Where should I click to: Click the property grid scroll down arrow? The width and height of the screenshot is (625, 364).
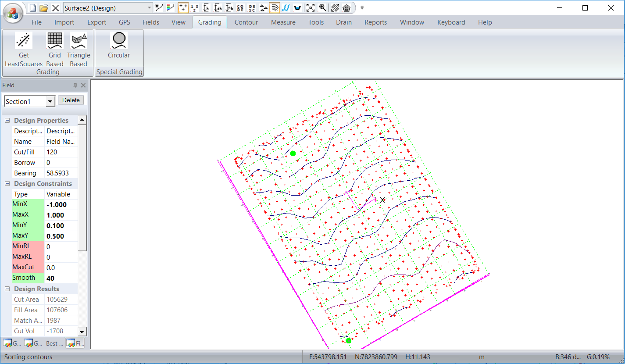click(x=82, y=331)
